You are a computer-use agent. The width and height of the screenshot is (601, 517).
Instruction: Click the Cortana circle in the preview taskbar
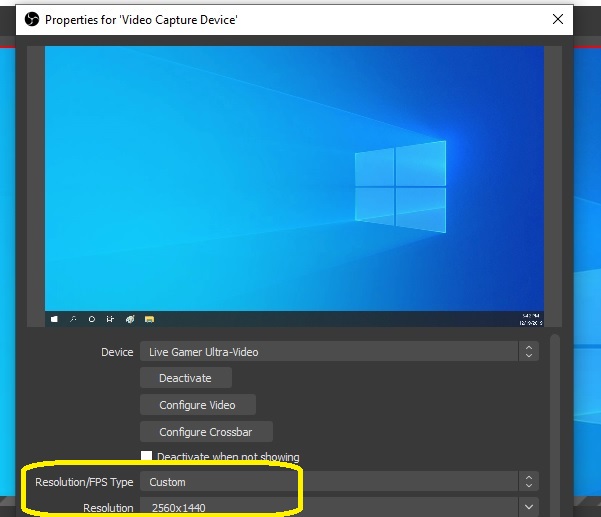pos(92,319)
